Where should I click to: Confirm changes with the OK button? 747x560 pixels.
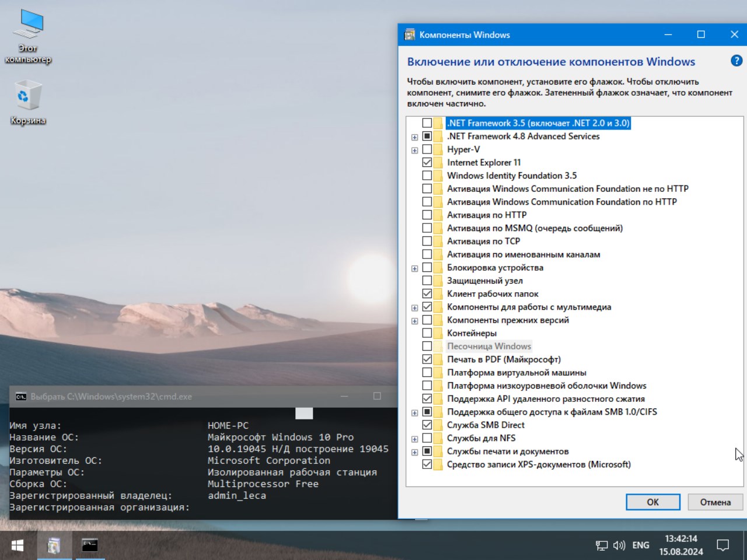point(653,502)
